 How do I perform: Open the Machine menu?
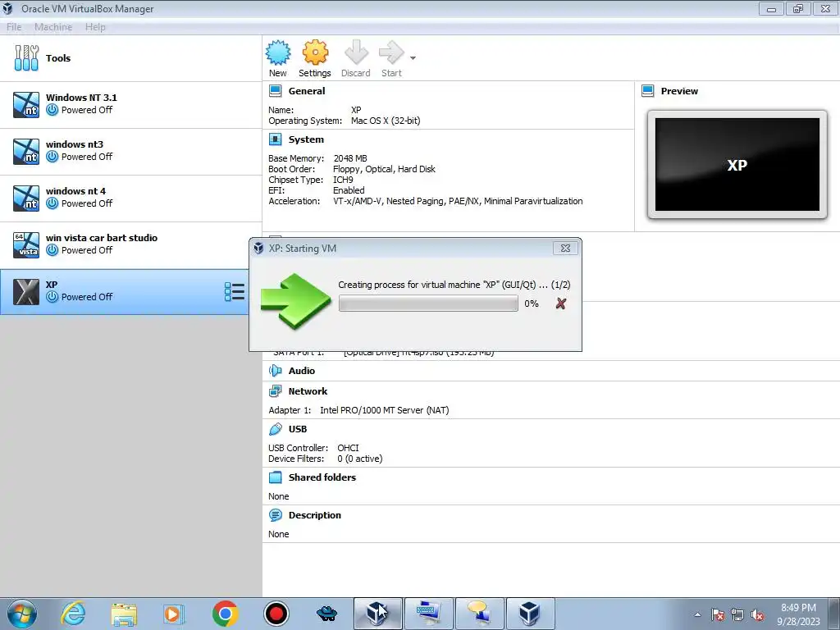[x=53, y=27]
